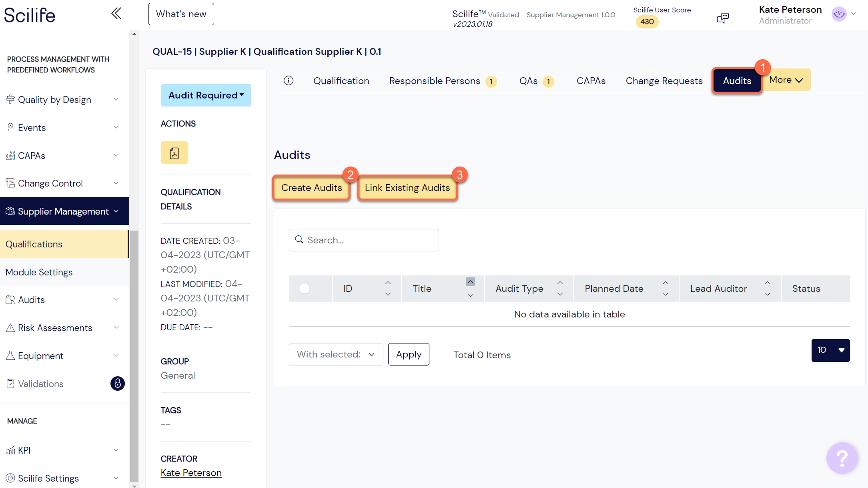Switch to the CAPAs tab
Image resolution: width=868 pixels, height=488 pixels.
coord(591,81)
